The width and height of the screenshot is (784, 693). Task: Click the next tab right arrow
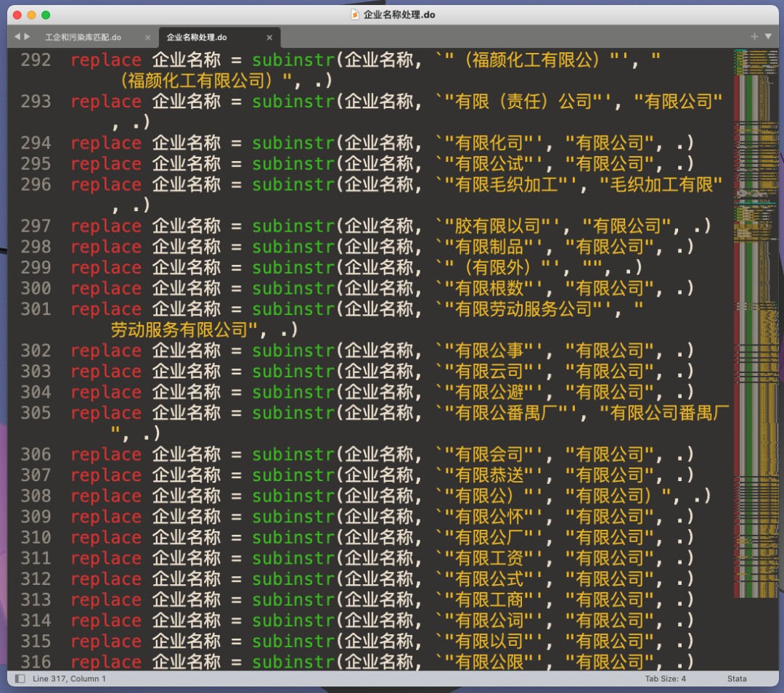(28, 36)
